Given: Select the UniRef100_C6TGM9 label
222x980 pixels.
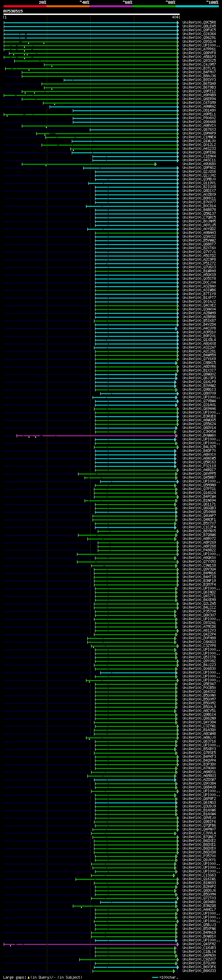Looking at the screenshot, I should coord(199,103).
